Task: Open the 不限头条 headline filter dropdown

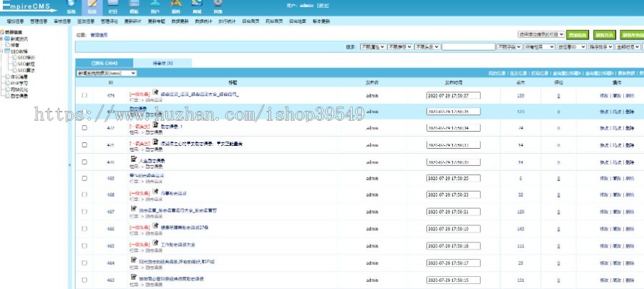Action: pos(427,46)
